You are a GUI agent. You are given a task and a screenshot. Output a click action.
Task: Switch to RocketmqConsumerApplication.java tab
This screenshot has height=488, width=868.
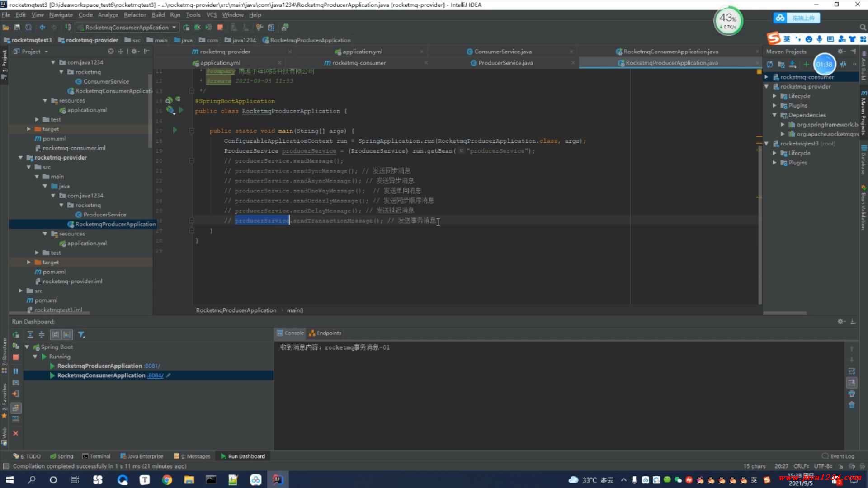(x=671, y=52)
